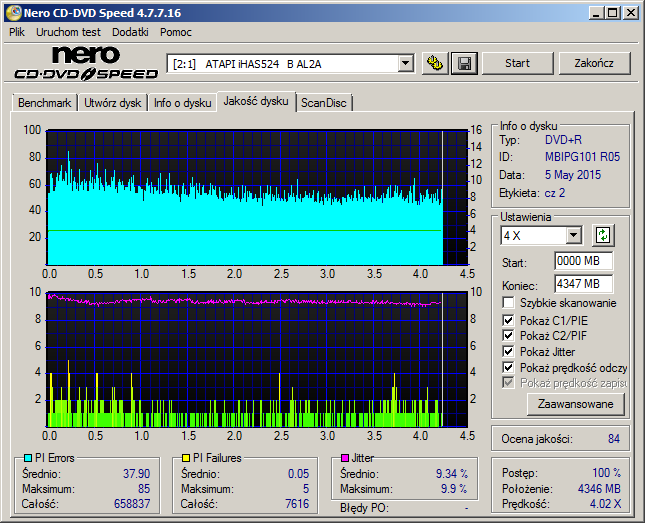Switch to the Benchmark tab
Screen dimensions: 645x523
pos(44,103)
